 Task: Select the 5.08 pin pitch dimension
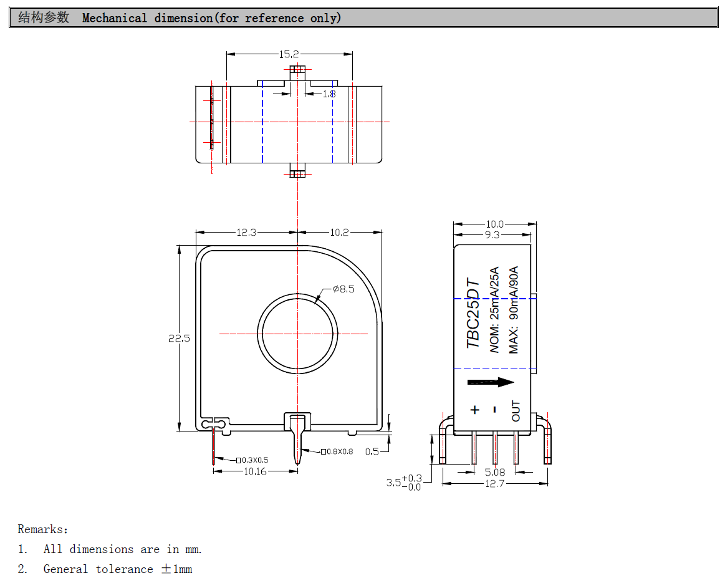click(x=495, y=473)
